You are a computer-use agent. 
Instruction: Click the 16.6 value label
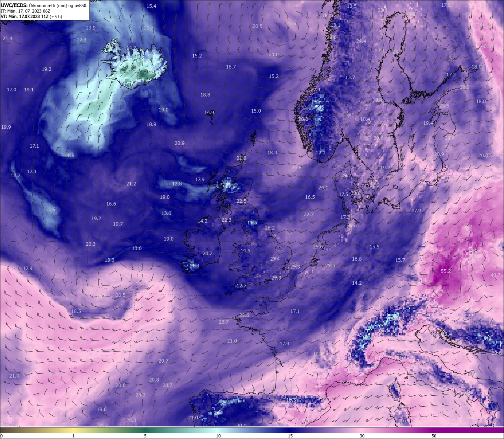[x=111, y=204]
